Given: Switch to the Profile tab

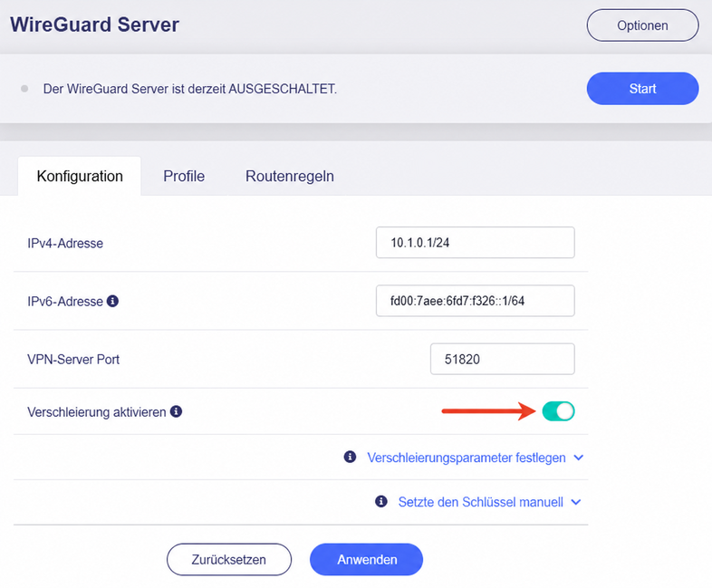Looking at the screenshot, I should point(184,176).
